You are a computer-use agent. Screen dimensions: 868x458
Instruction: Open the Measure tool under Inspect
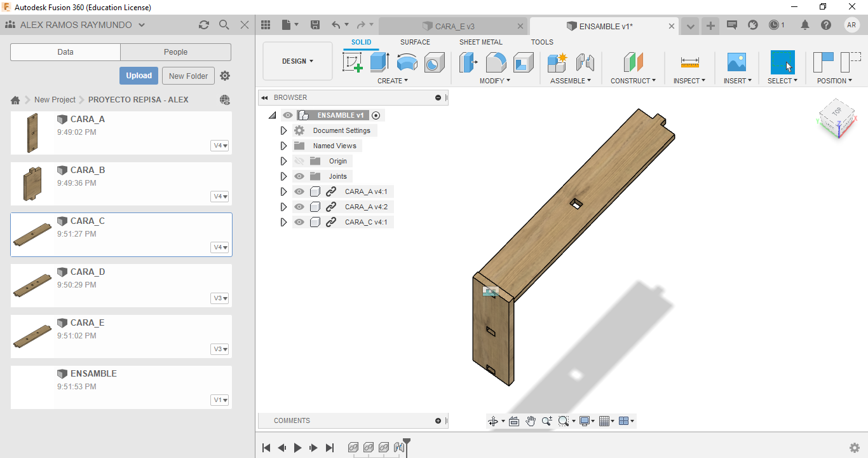click(689, 62)
